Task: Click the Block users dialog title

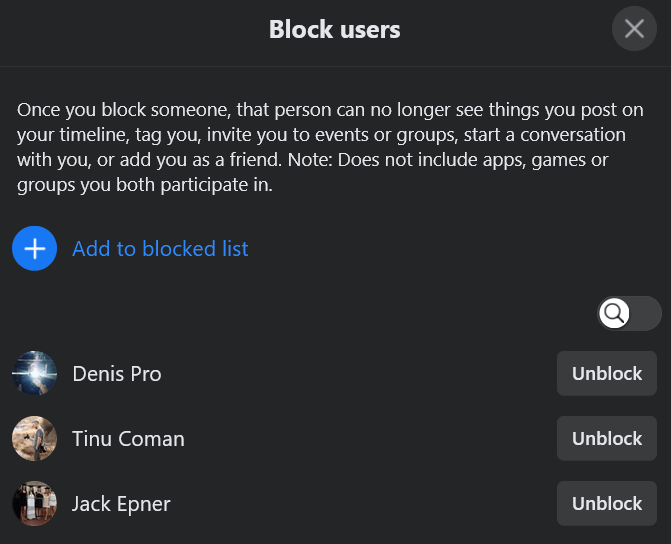Action: click(x=334, y=29)
